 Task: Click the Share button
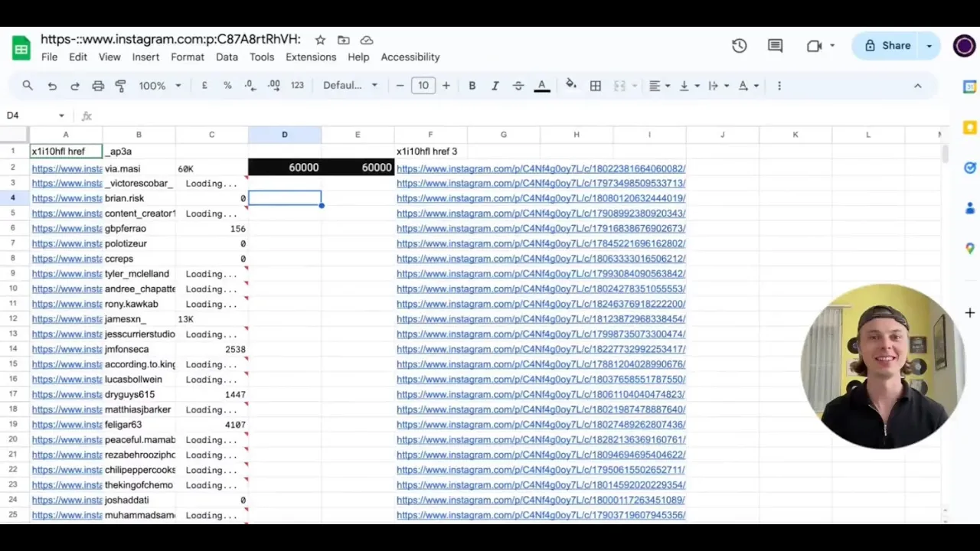point(887,46)
